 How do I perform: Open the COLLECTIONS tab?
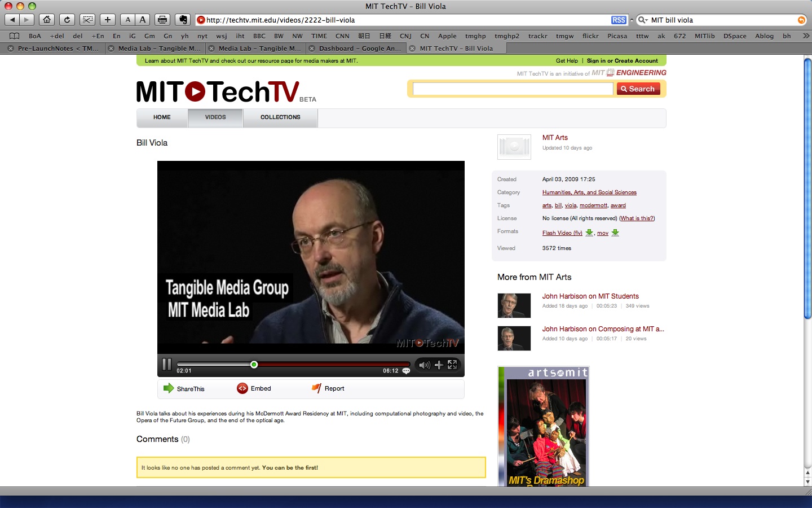click(x=280, y=117)
